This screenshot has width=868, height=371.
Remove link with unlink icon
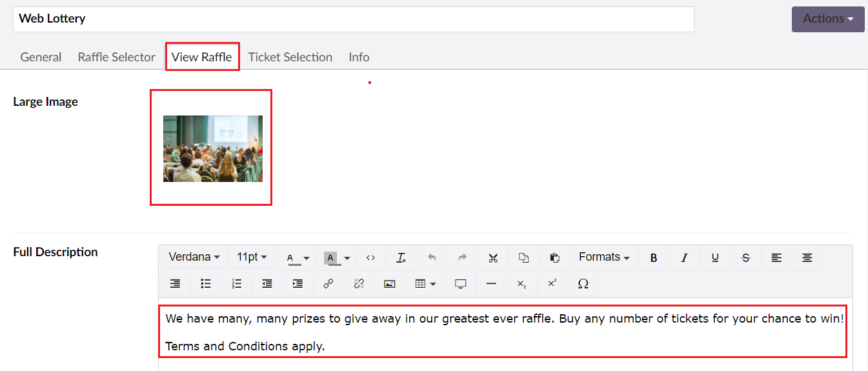[359, 283]
